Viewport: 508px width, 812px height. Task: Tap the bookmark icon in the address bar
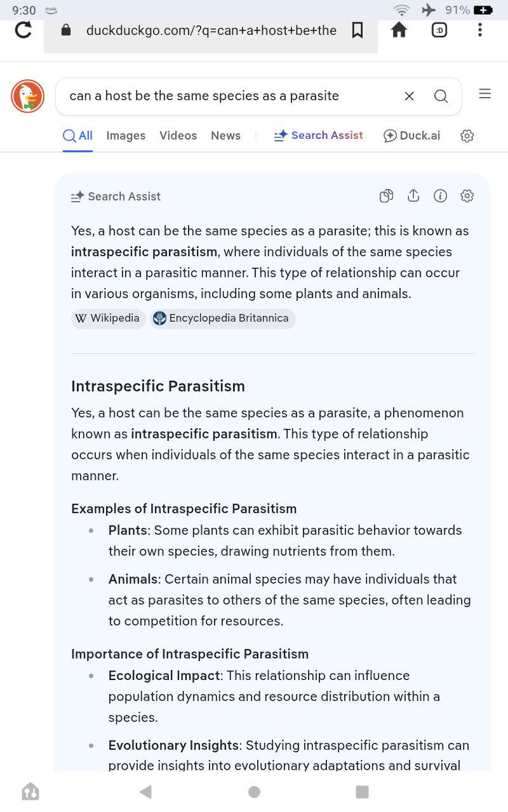(x=358, y=30)
